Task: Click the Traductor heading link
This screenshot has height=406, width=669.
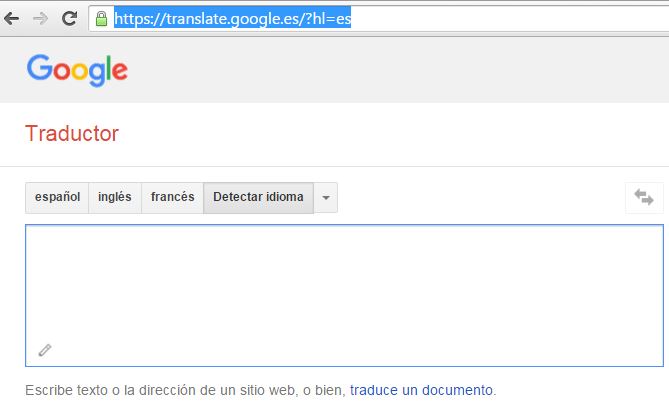Action: pyautogui.click(x=72, y=133)
